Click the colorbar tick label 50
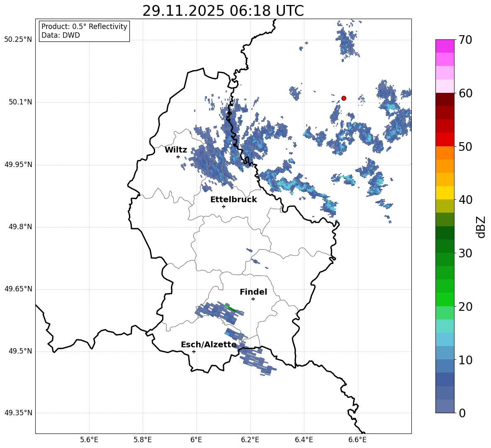This screenshot has width=491, height=448. pyautogui.click(x=465, y=147)
